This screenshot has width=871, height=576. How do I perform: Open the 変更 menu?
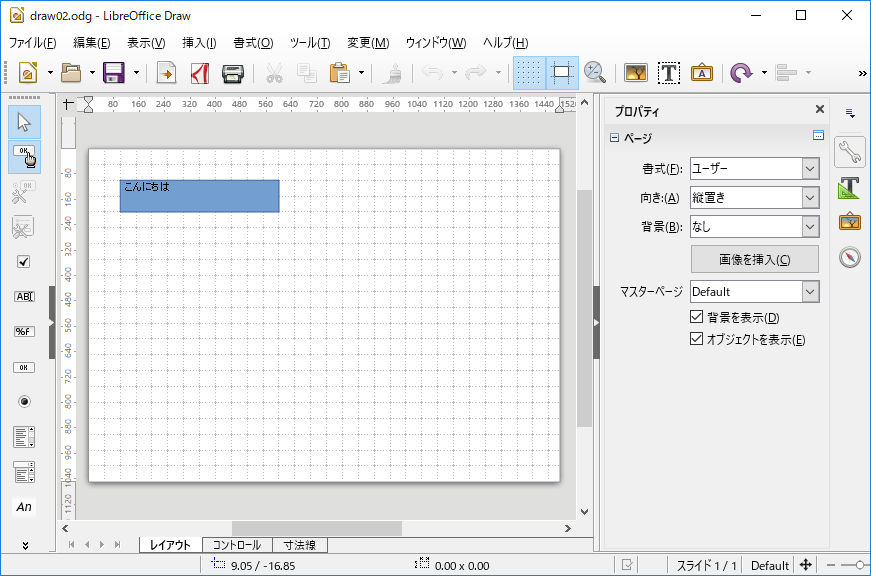[x=368, y=43]
